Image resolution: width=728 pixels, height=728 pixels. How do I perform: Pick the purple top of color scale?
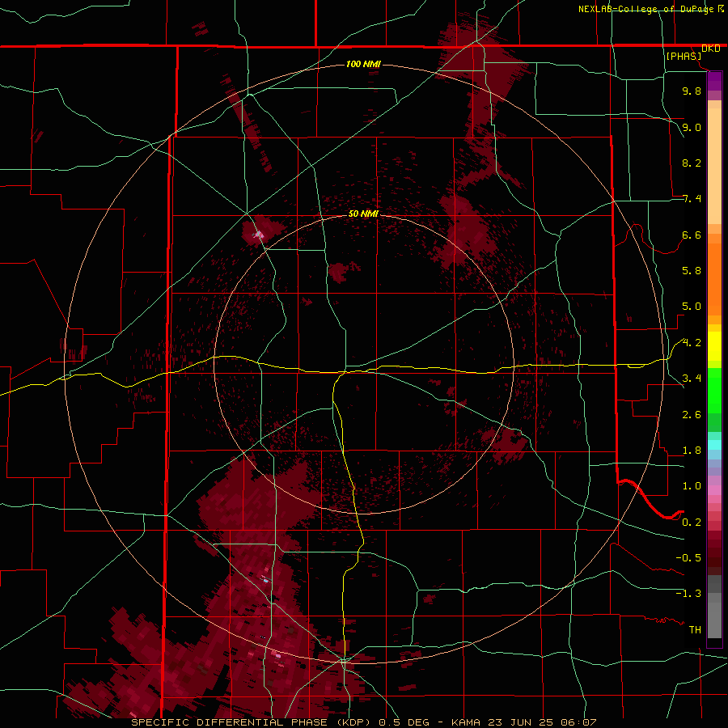click(714, 81)
